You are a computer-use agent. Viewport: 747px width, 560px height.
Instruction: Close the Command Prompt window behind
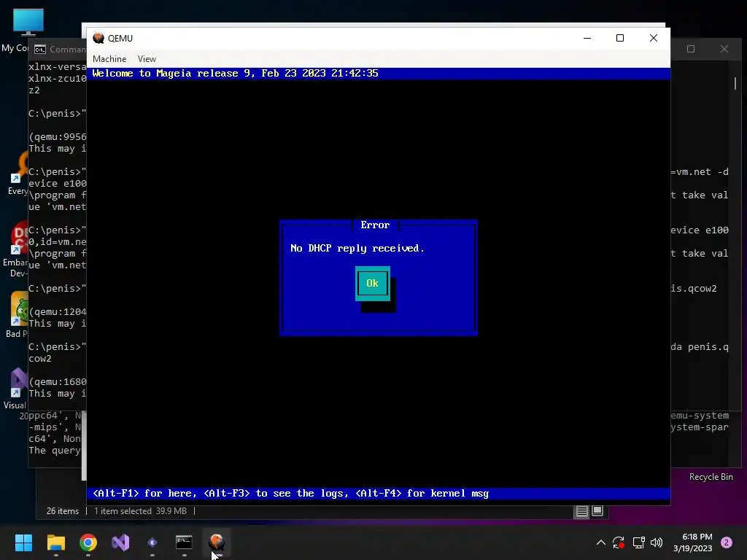coord(724,49)
